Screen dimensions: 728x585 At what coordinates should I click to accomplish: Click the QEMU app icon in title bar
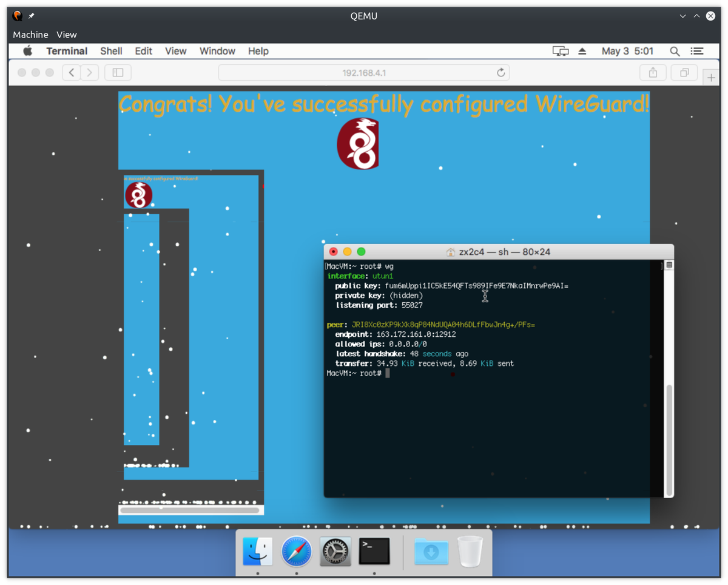click(18, 16)
